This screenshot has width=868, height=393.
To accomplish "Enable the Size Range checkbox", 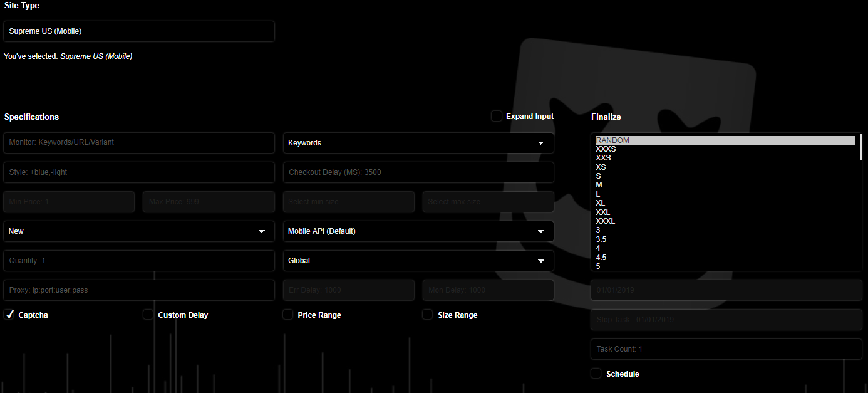I will pyautogui.click(x=428, y=315).
